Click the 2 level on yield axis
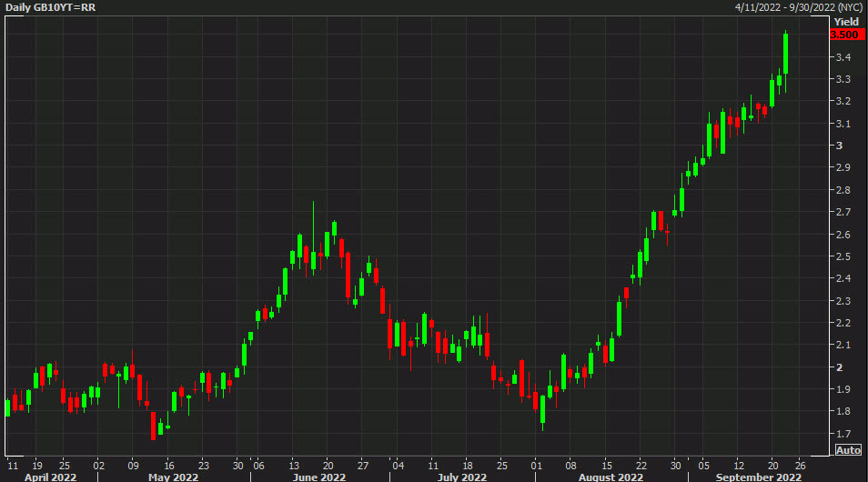Viewport: 868px width, 482px height. coord(839,367)
